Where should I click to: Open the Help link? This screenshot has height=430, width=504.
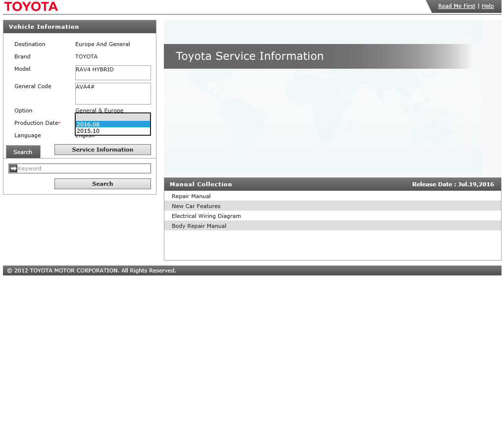point(488,6)
